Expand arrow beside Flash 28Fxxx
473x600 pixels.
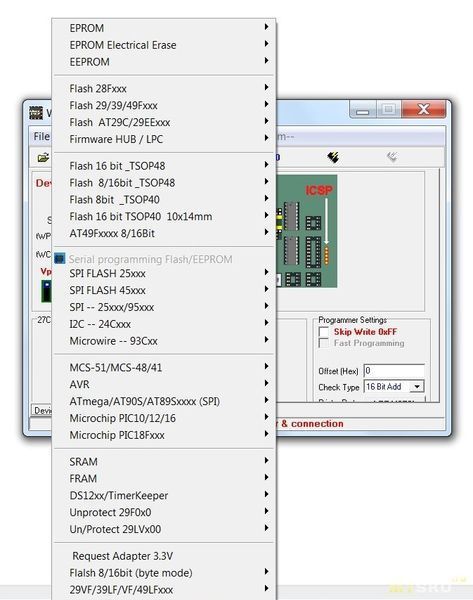pyautogui.click(x=266, y=87)
